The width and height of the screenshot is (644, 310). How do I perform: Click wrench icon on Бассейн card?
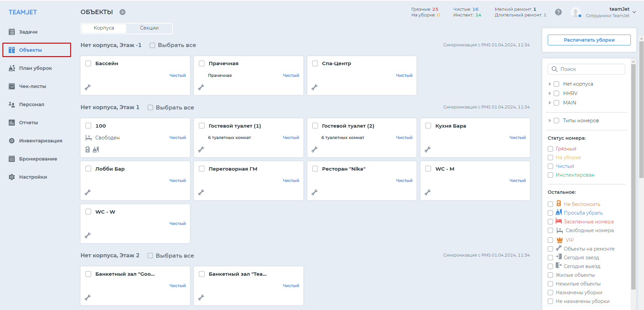pos(88,87)
